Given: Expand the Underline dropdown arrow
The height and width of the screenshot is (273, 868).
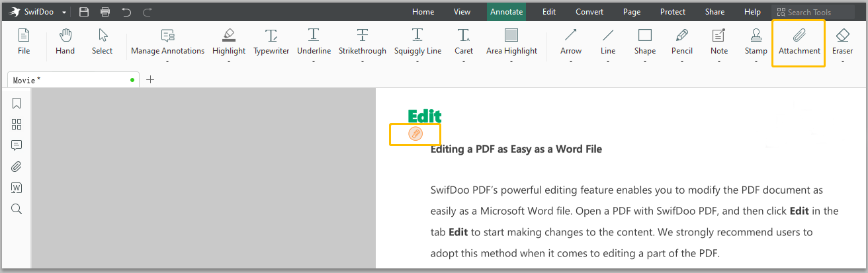Looking at the screenshot, I should 314,61.
